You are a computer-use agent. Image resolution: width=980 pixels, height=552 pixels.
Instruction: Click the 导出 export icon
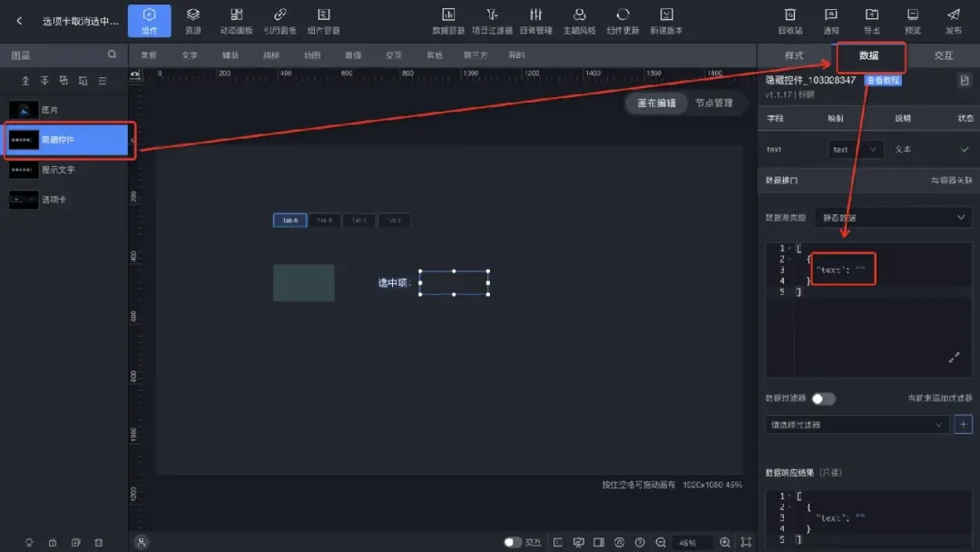pos(871,21)
